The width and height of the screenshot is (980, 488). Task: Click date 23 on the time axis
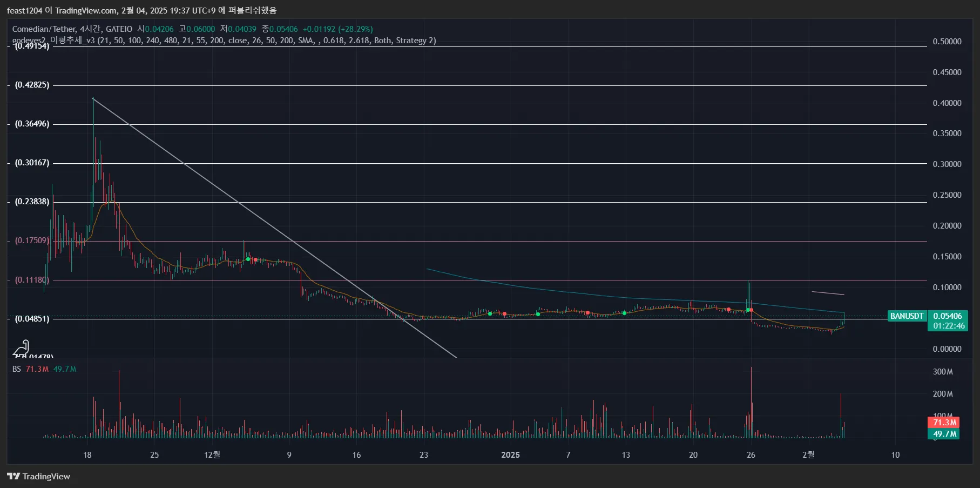point(424,455)
